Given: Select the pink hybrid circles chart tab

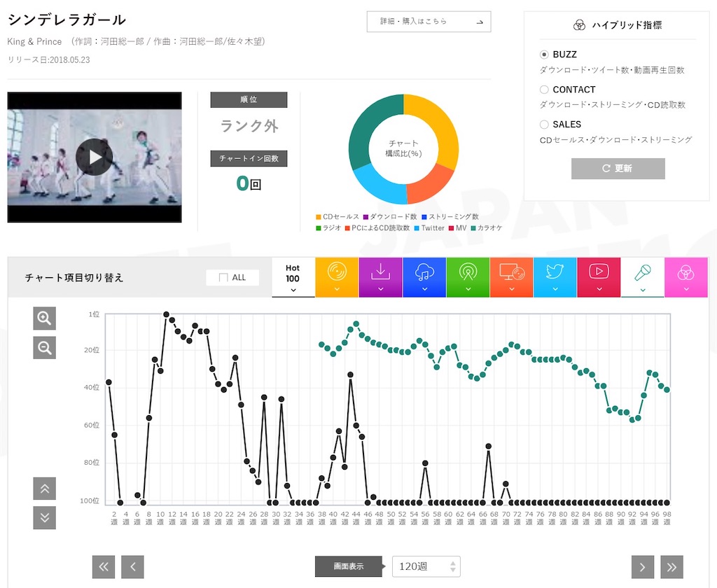Looking at the screenshot, I should [686, 277].
